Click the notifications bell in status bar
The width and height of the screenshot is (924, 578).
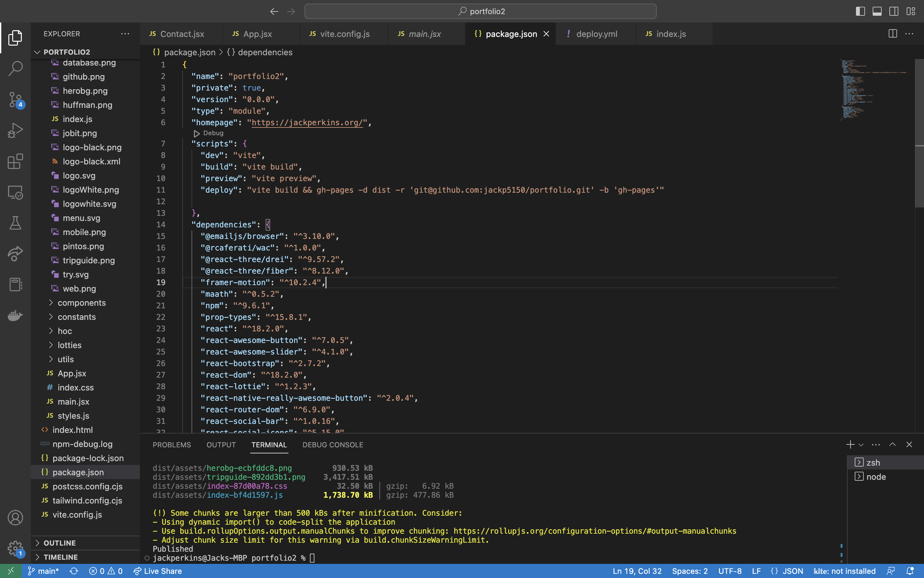coord(910,571)
